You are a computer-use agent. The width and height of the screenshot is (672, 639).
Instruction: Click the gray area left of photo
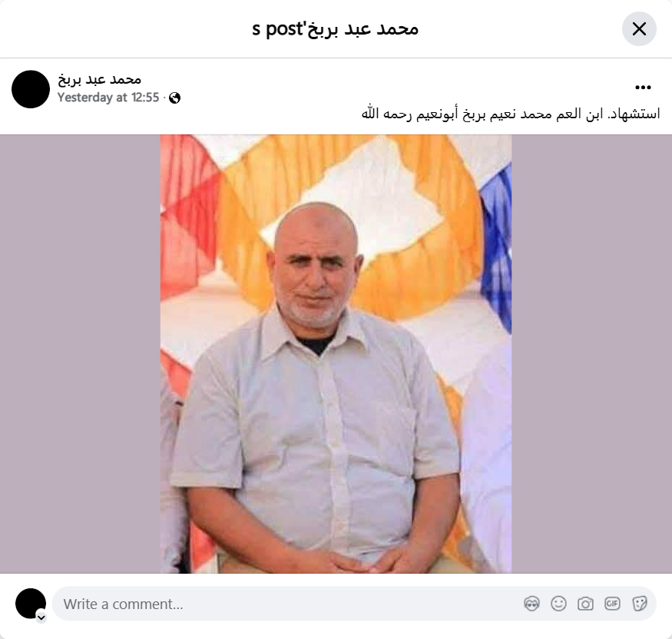click(x=80, y=354)
